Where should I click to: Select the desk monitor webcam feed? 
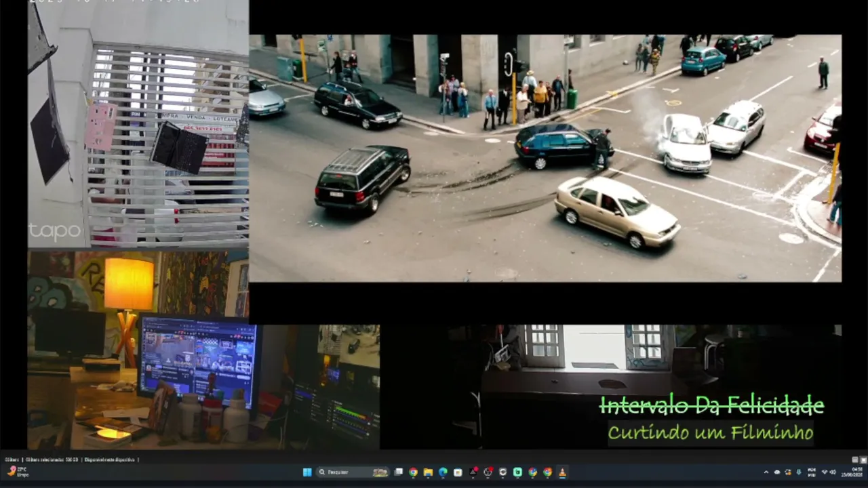(203, 350)
